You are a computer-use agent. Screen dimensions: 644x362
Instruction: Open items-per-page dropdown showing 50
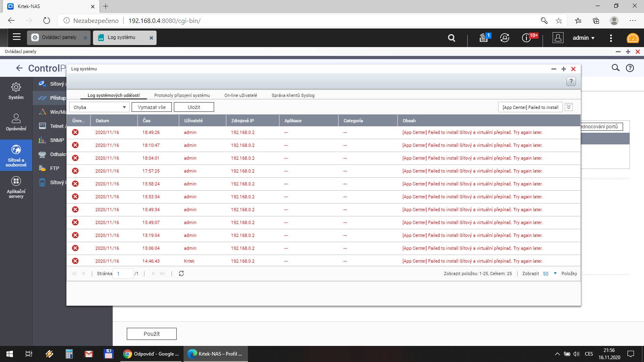click(550, 274)
